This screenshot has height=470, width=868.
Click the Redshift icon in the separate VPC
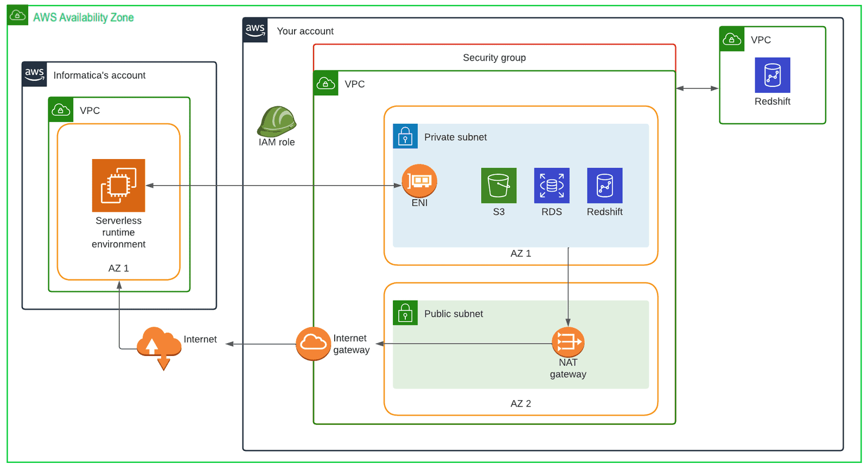pyautogui.click(x=773, y=75)
